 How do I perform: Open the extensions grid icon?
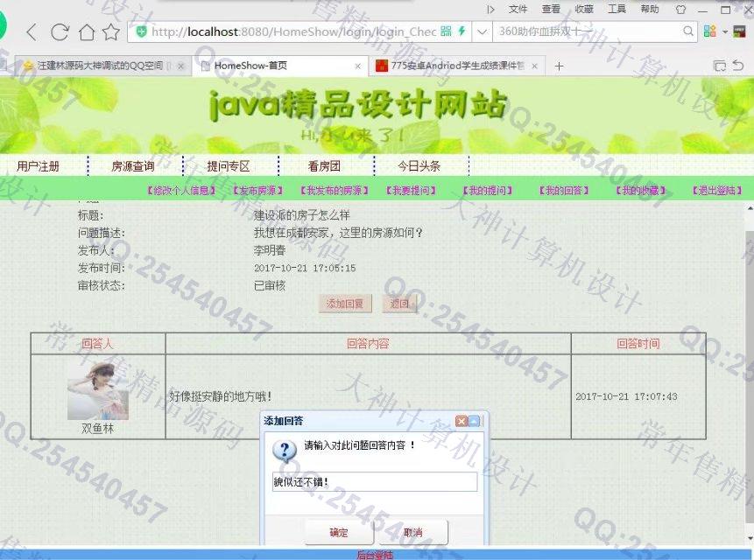click(x=709, y=31)
